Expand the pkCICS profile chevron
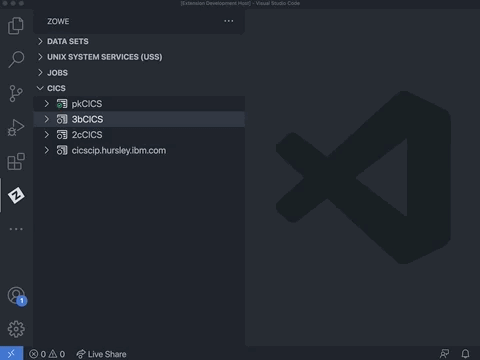 tap(47, 104)
